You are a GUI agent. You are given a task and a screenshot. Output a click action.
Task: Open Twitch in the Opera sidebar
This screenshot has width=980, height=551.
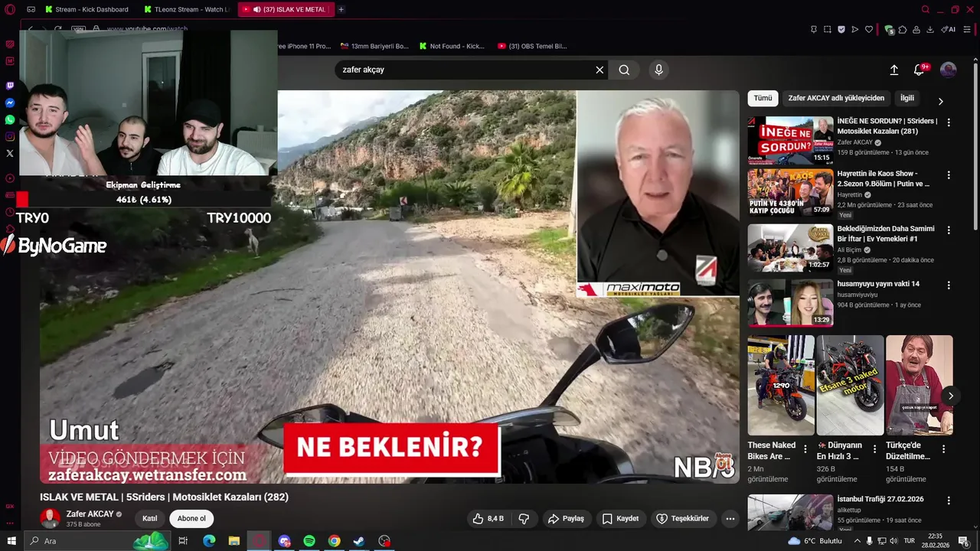(10, 86)
